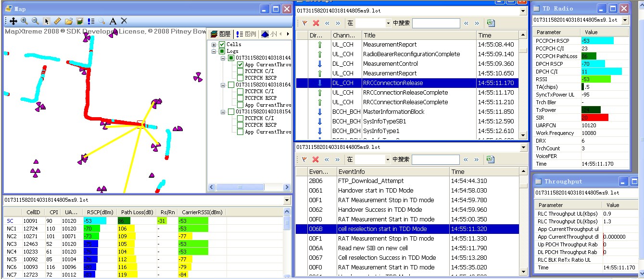
Task: Select the ruler measure tool
Action: click(57, 21)
